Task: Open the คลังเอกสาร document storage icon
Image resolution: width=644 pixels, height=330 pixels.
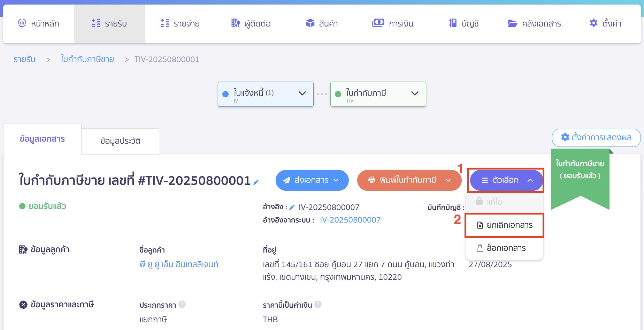Action: coord(512,23)
